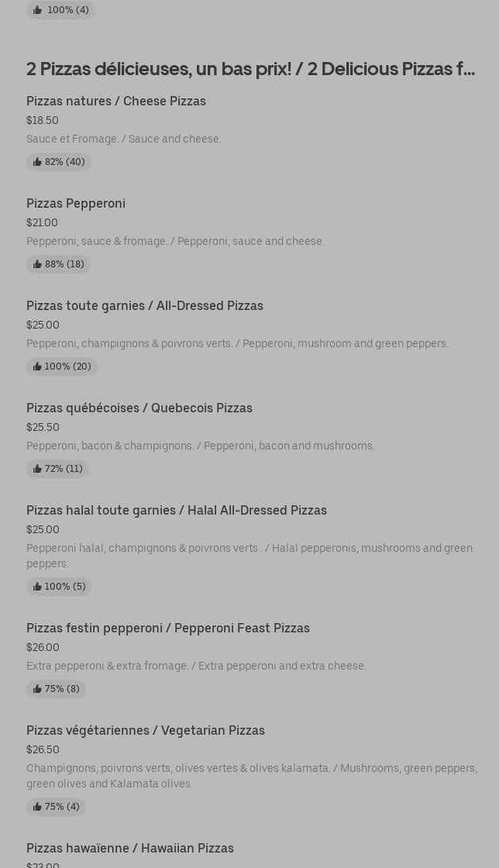Click thumbs-up icon under Pizzas Pepperoni

click(37, 264)
